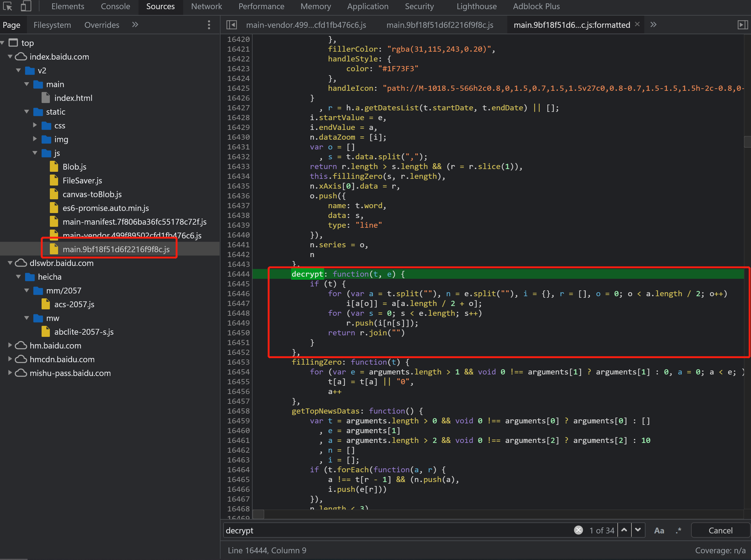Collapse the heicha folder
This screenshot has height=560, width=751.
point(18,277)
